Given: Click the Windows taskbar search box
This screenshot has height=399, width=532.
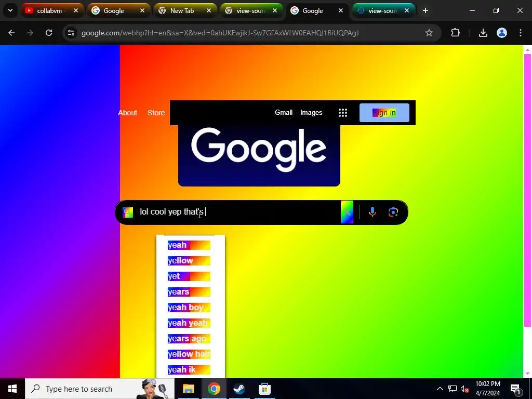Looking at the screenshot, I should click(100, 389).
